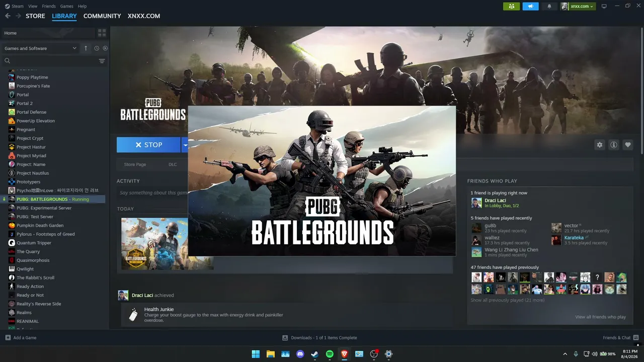This screenshot has height=362, width=644.
Task: Select Portal 2 in the game list
Action: click(25, 104)
